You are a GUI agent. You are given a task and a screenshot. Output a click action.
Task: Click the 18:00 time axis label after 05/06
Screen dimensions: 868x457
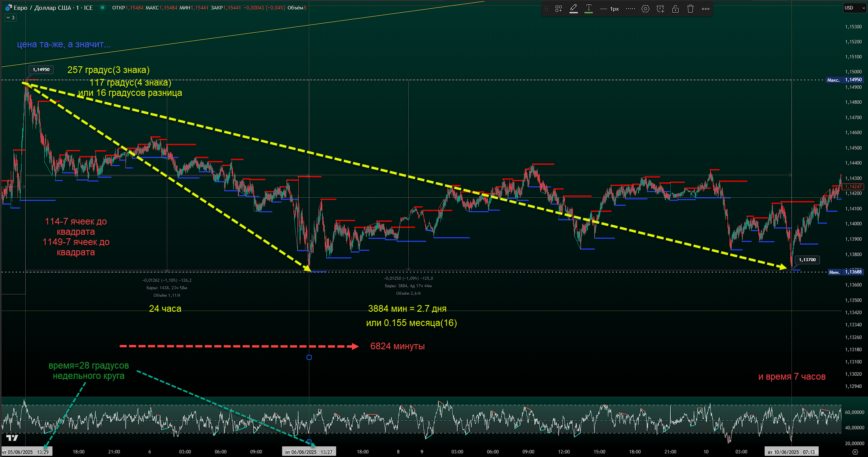[x=79, y=452]
